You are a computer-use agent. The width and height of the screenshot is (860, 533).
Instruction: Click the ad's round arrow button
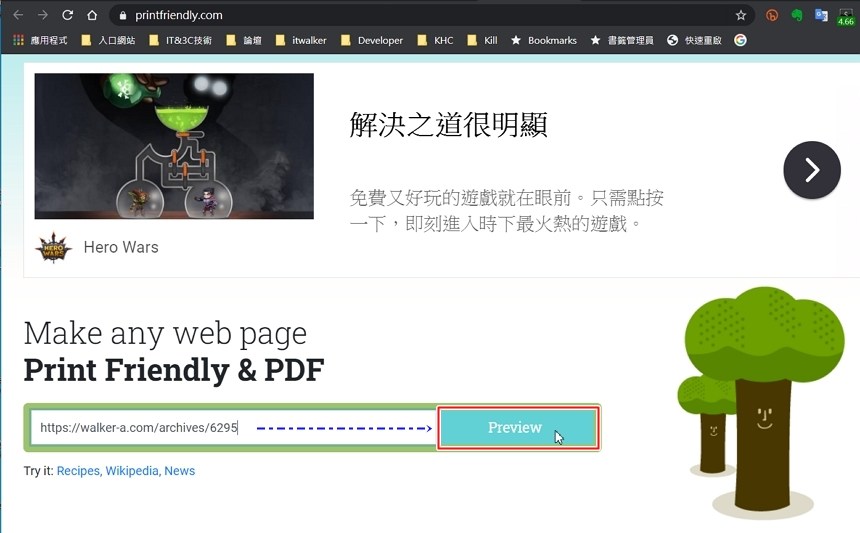click(812, 169)
